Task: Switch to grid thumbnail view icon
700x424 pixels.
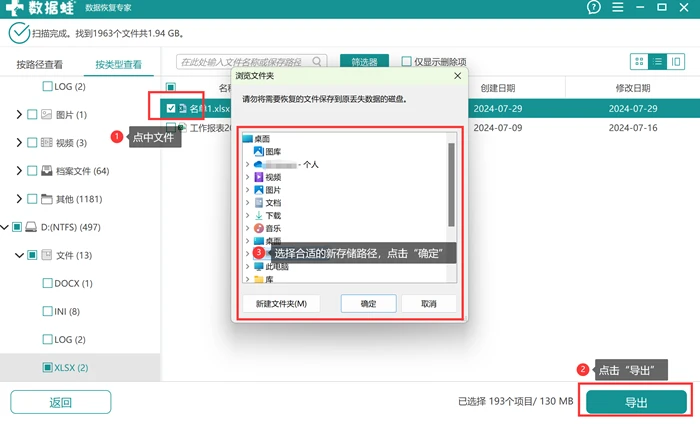Action: [639, 62]
